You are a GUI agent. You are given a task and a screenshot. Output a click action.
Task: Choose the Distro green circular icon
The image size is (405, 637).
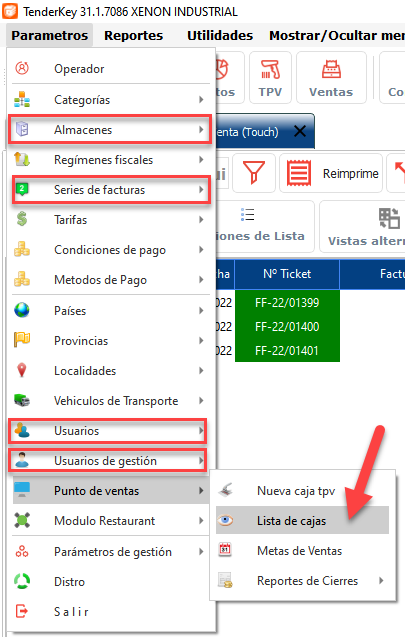click(x=22, y=581)
